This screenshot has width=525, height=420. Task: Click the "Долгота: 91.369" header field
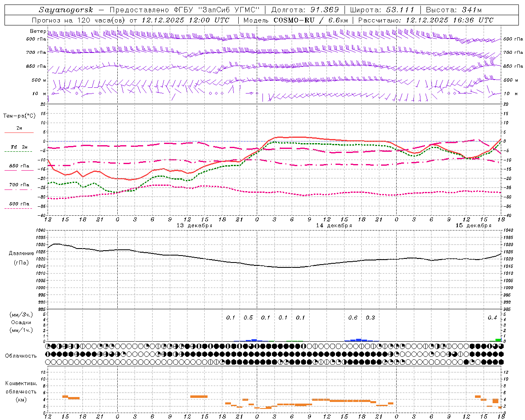pos(305,10)
